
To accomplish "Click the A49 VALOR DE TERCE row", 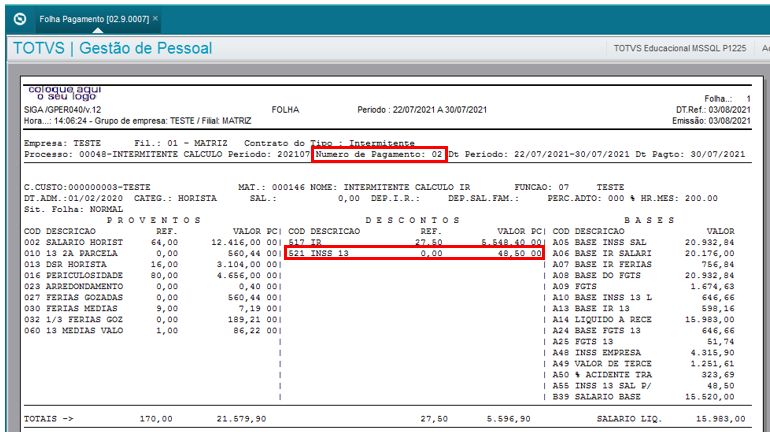I will [x=643, y=364].
